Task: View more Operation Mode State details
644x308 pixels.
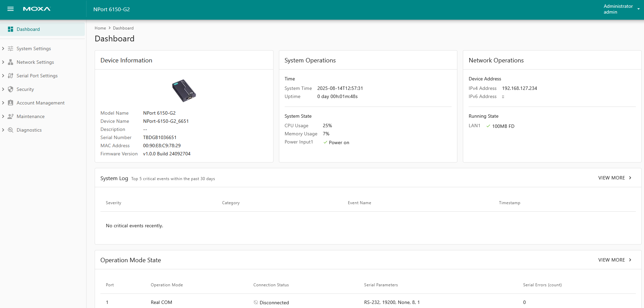Action: click(614, 260)
